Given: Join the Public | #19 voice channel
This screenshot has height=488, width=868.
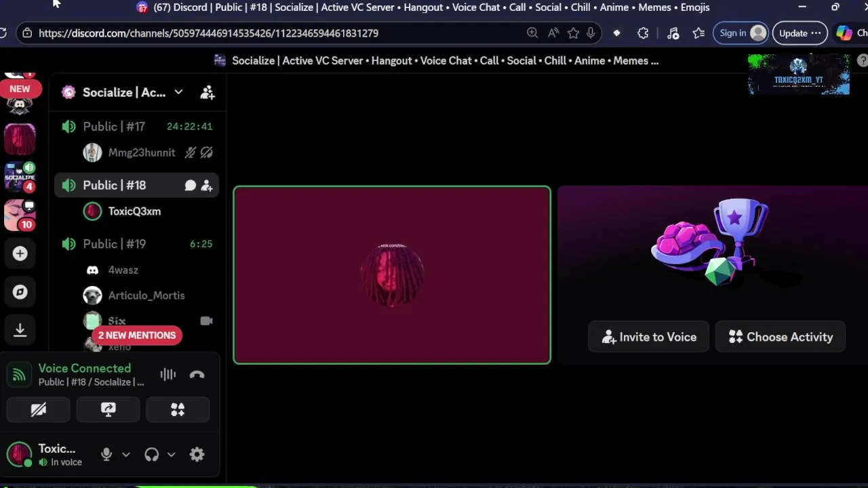Looking at the screenshot, I should (x=136, y=244).
